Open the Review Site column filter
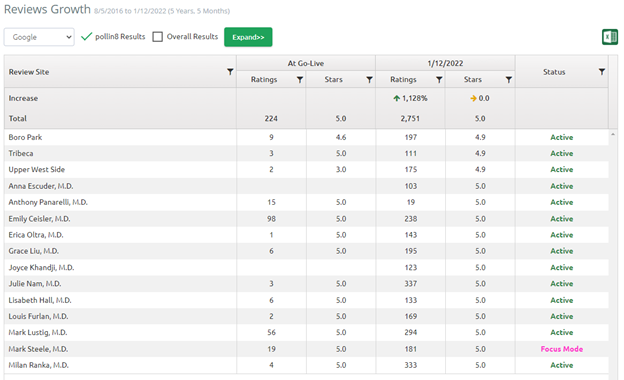Image resolution: width=624 pixels, height=380 pixels. point(230,72)
